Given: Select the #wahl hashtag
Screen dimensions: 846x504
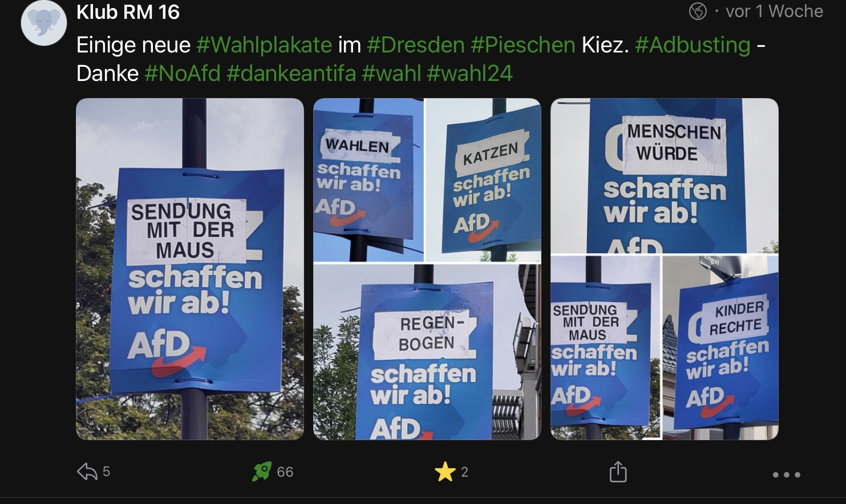Looking at the screenshot, I should tap(391, 74).
